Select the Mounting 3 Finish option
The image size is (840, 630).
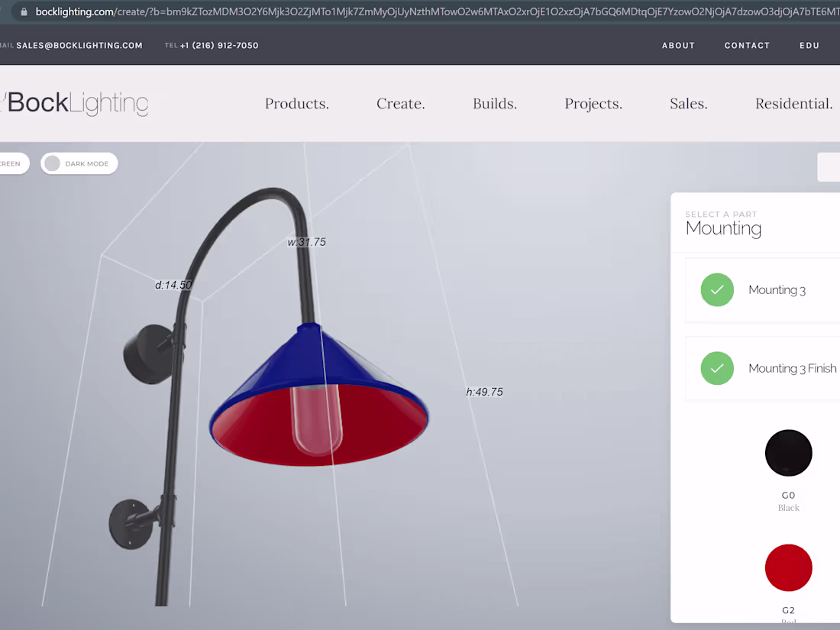[792, 368]
